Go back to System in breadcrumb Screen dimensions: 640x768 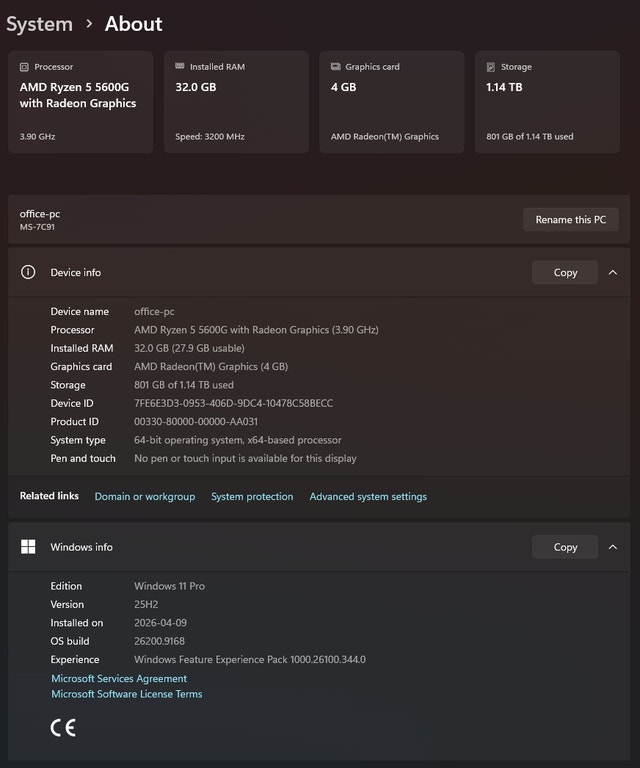(x=39, y=24)
